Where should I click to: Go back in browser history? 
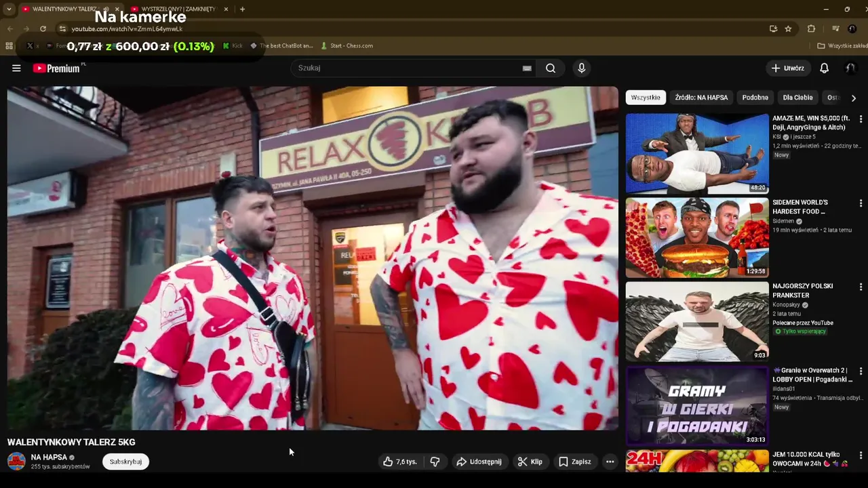click(9, 28)
